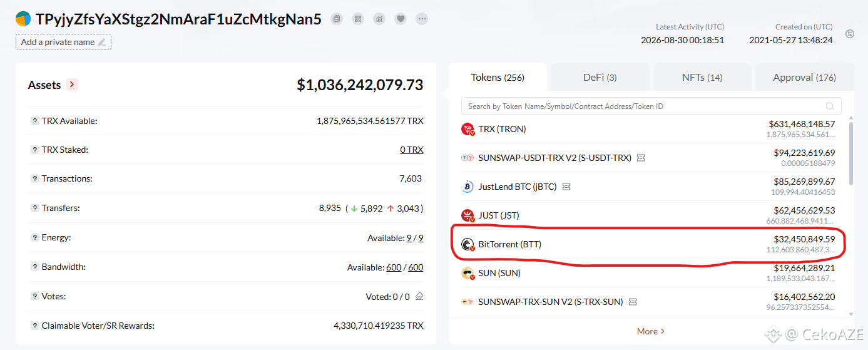The image size is (868, 350).
Task: Open help icon for Bandwidth
Action: 34,267
